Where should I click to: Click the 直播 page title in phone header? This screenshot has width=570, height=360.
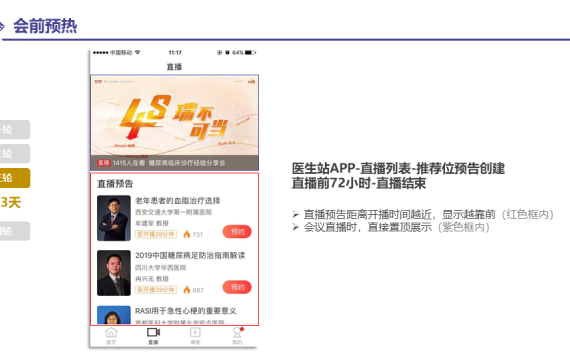174,67
